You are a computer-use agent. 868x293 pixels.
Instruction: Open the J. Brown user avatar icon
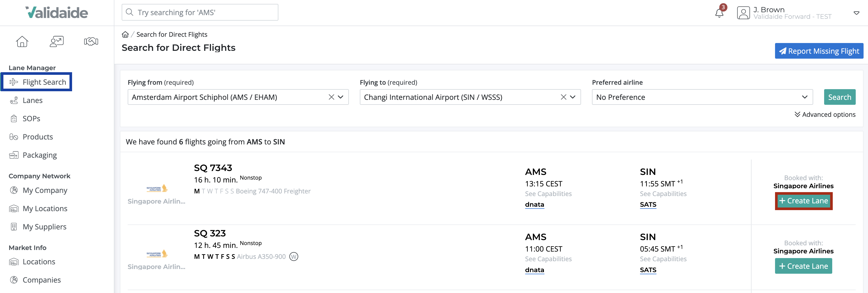[x=743, y=13]
